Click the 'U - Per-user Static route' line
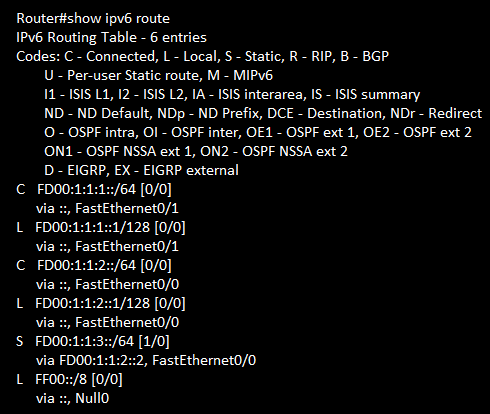 158,75
